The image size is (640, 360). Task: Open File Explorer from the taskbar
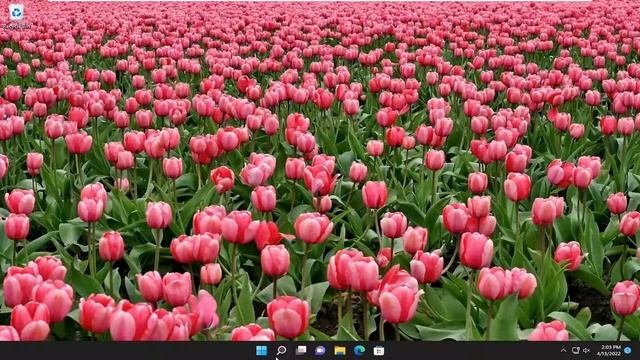(x=340, y=351)
